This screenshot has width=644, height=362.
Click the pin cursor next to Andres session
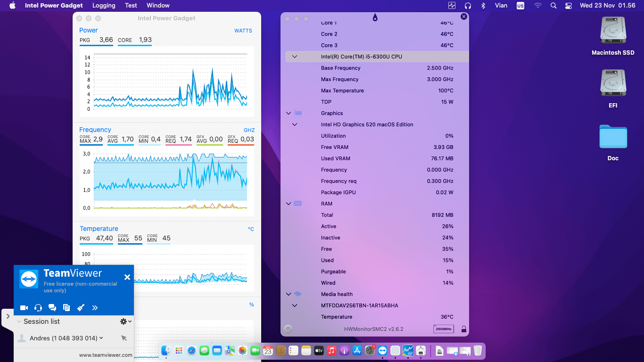click(x=124, y=338)
